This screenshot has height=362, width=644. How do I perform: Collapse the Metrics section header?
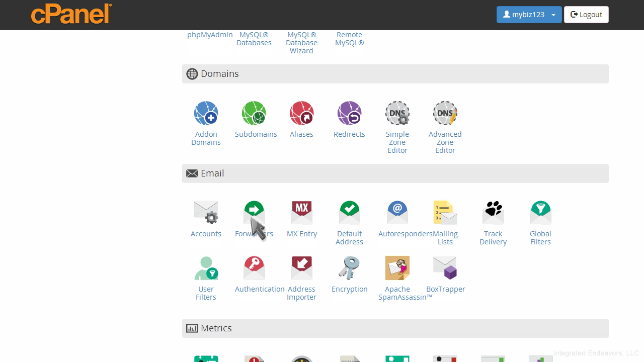[395, 328]
